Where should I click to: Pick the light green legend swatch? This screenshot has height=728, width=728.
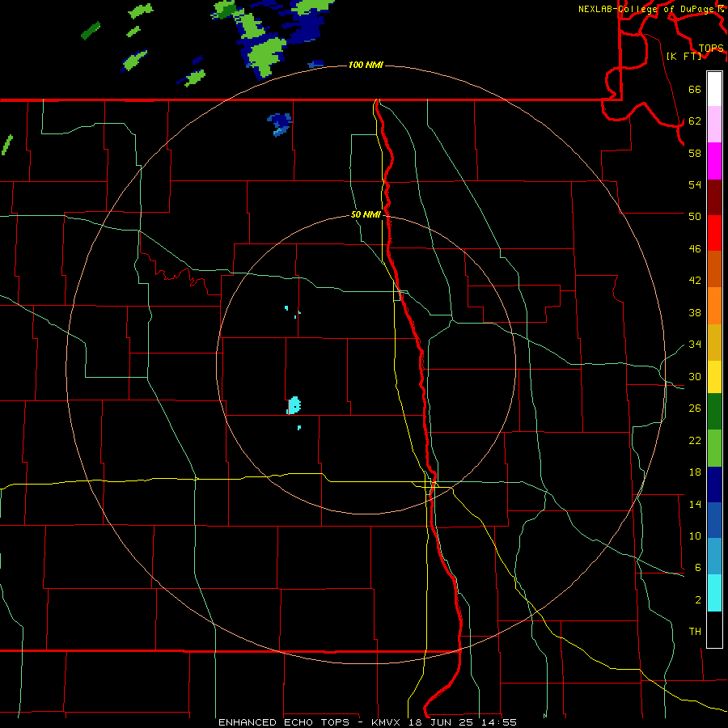714,448
